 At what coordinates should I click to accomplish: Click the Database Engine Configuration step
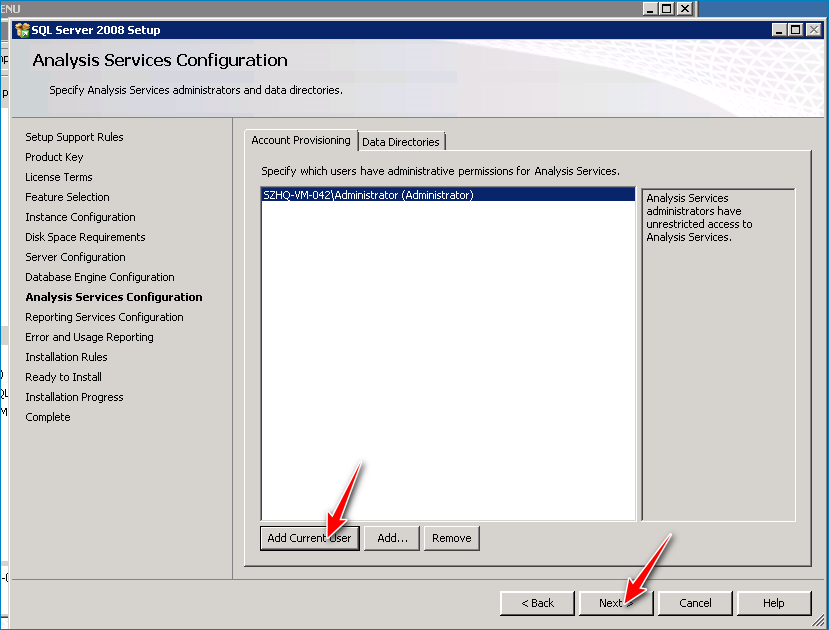tap(99, 277)
